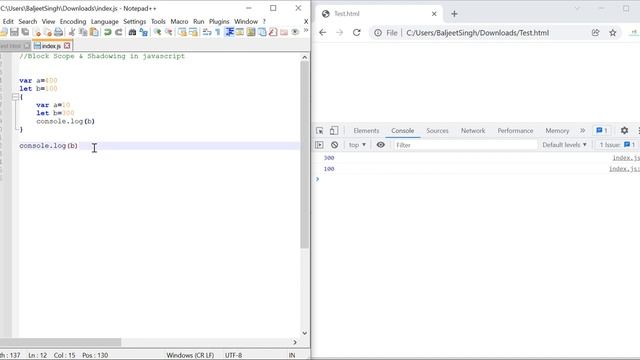Toggle the device toolbar icon

(x=334, y=131)
